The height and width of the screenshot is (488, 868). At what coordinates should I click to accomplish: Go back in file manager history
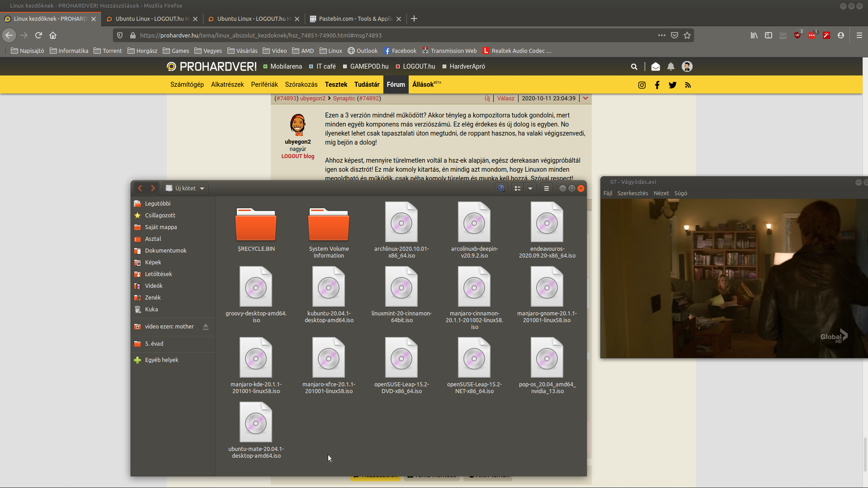[140, 188]
